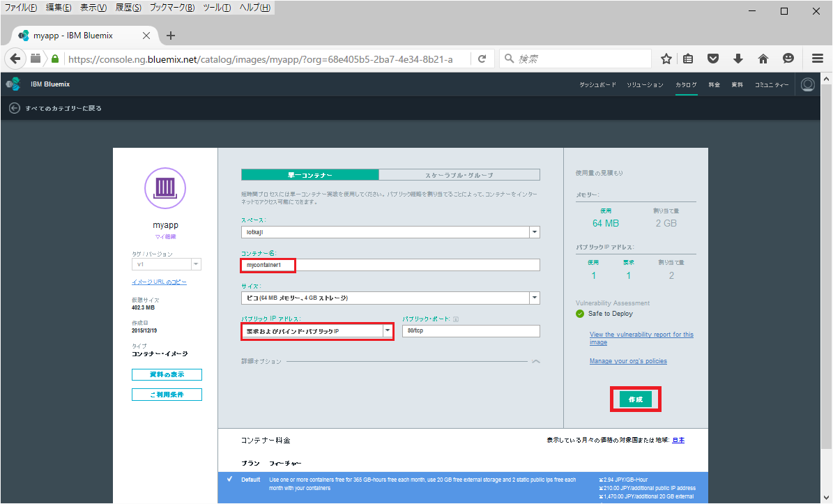Click the ご利用条件 button
Screen dimensions: 833x504
(167, 395)
